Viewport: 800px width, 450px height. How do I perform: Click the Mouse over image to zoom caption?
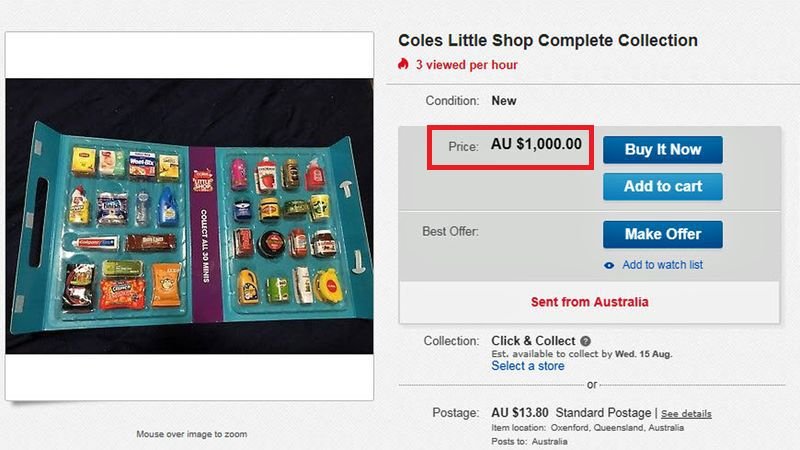point(191,434)
